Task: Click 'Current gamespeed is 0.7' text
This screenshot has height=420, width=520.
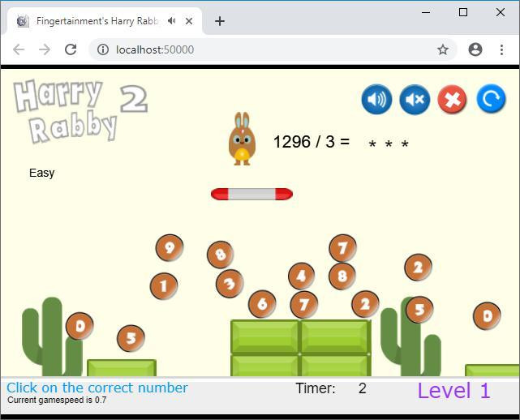Action: 57,400
